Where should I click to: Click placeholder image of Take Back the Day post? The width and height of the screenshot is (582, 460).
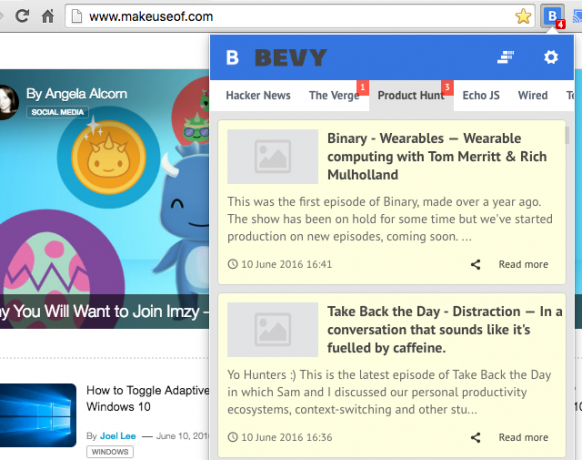point(272,329)
